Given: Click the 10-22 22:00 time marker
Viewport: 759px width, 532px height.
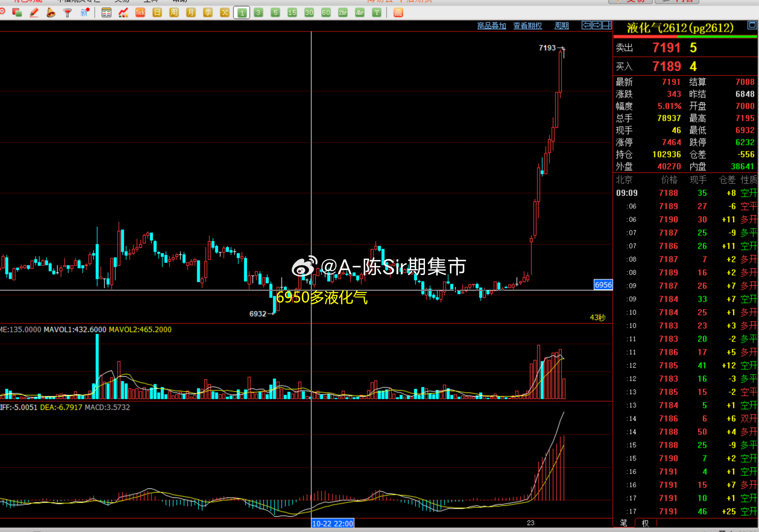Looking at the screenshot, I should (333, 524).
